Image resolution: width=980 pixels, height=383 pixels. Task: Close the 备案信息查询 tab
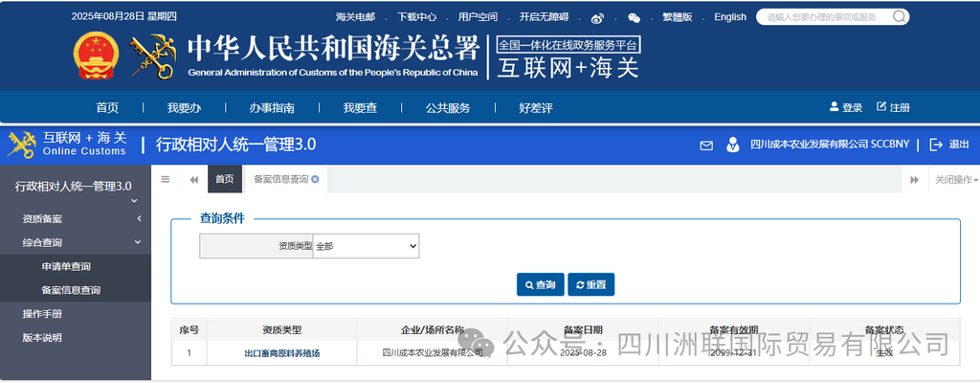point(315,179)
